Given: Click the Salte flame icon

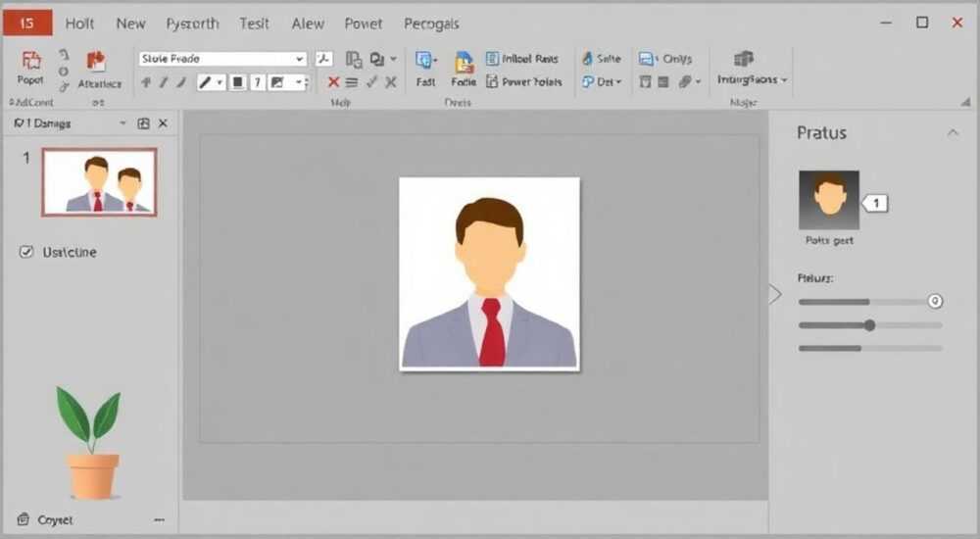Looking at the screenshot, I should [x=587, y=58].
